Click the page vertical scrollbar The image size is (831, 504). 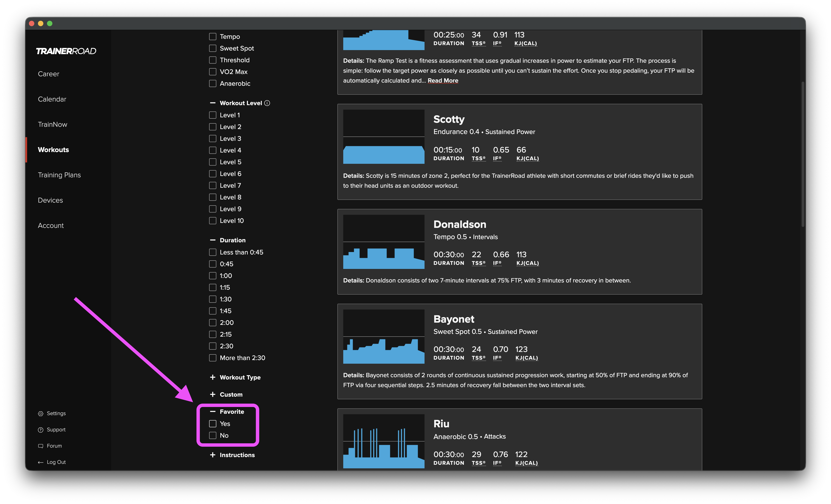pyautogui.click(x=803, y=154)
